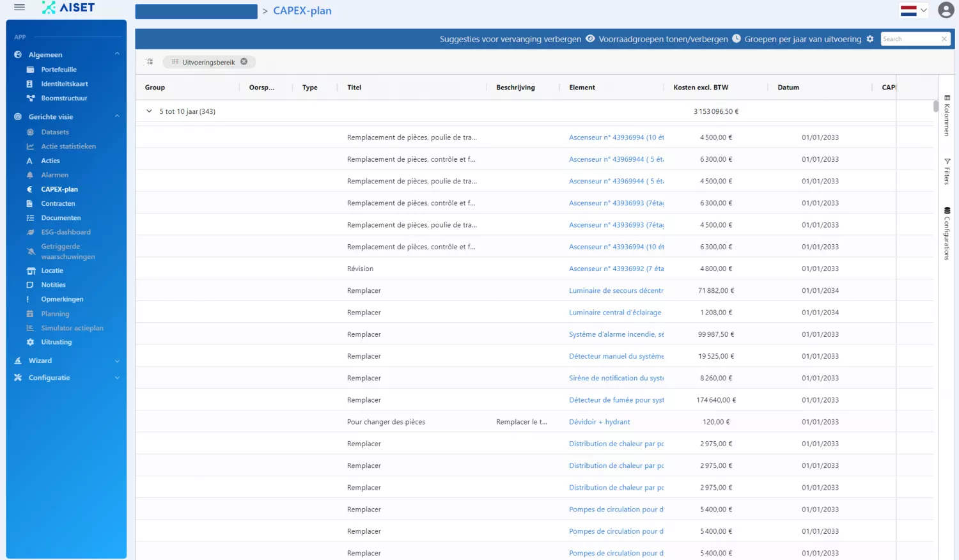
Task: Sort by Datum column header
Action: pyautogui.click(x=788, y=88)
